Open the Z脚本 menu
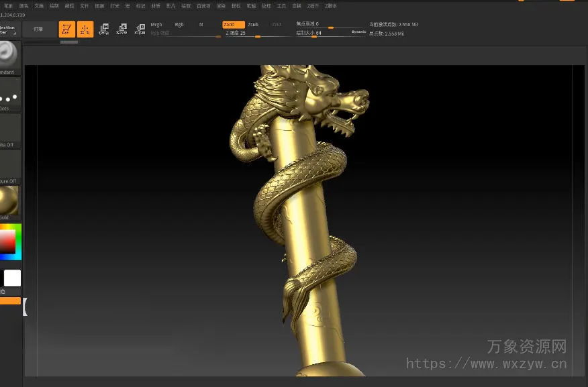This screenshot has width=588, height=387. click(x=331, y=5)
